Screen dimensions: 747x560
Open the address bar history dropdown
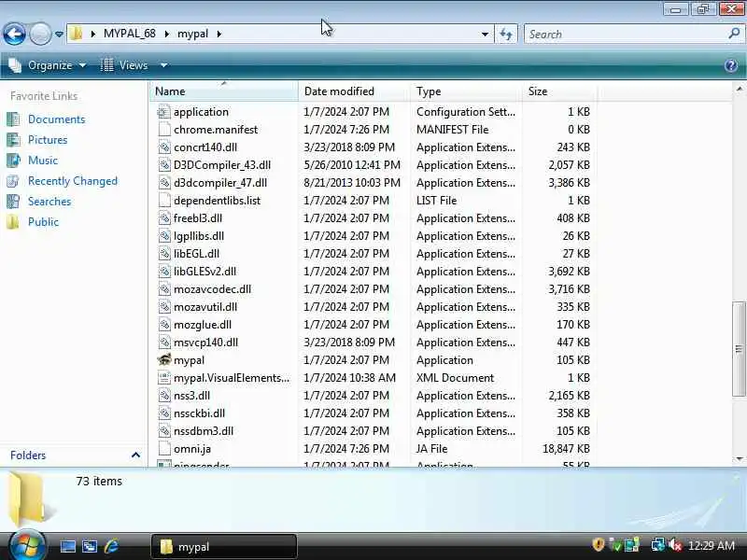pyautogui.click(x=485, y=35)
